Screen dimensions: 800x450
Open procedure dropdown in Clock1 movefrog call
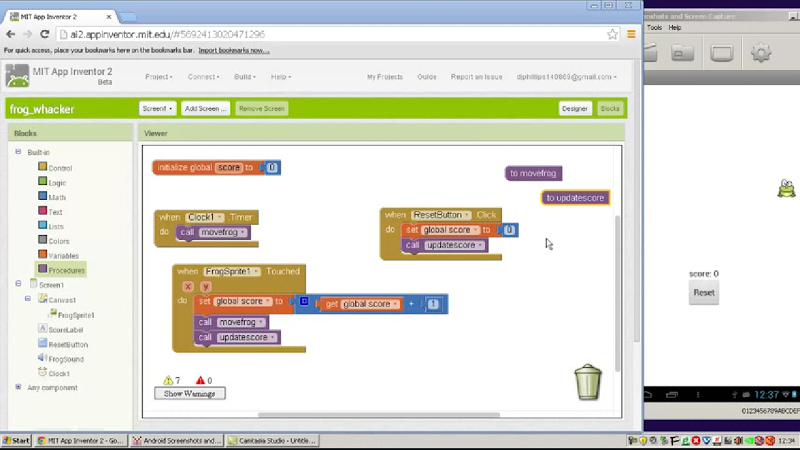243,232
